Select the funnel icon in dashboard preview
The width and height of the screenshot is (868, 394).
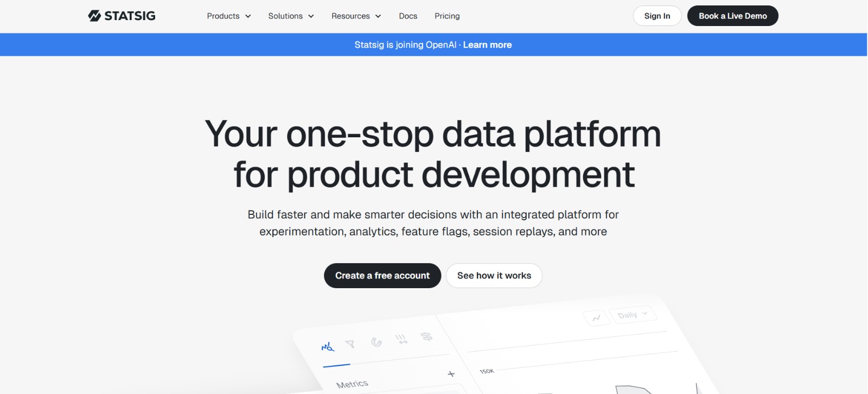pyautogui.click(x=350, y=344)
